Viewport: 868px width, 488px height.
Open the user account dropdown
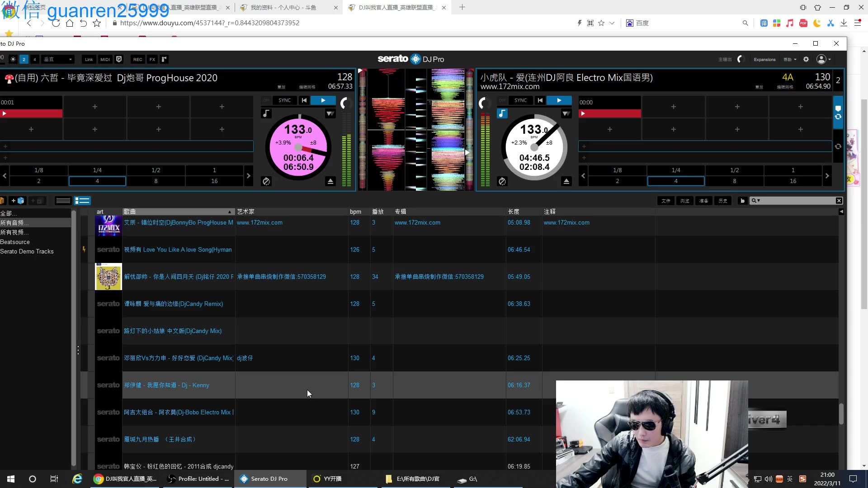click(x=824, y=59)
